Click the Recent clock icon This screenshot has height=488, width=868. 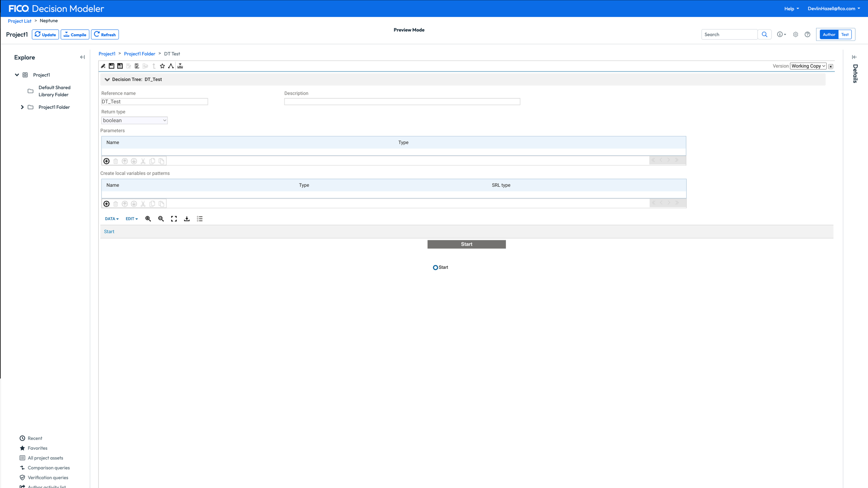(22, 438)
